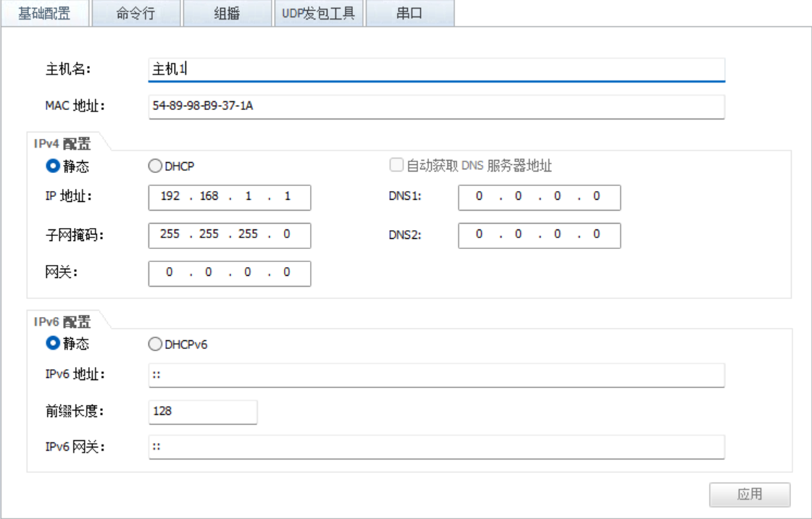The image size is (812, 519).
Task: Click the DNS2 address field
Action: pos(539,235)
